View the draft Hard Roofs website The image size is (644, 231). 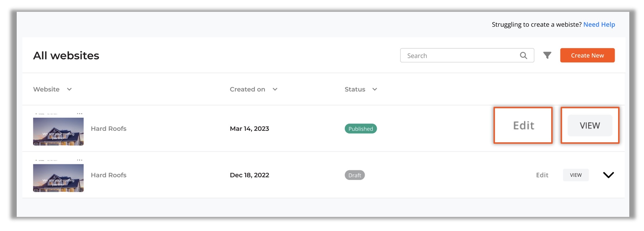576,175
